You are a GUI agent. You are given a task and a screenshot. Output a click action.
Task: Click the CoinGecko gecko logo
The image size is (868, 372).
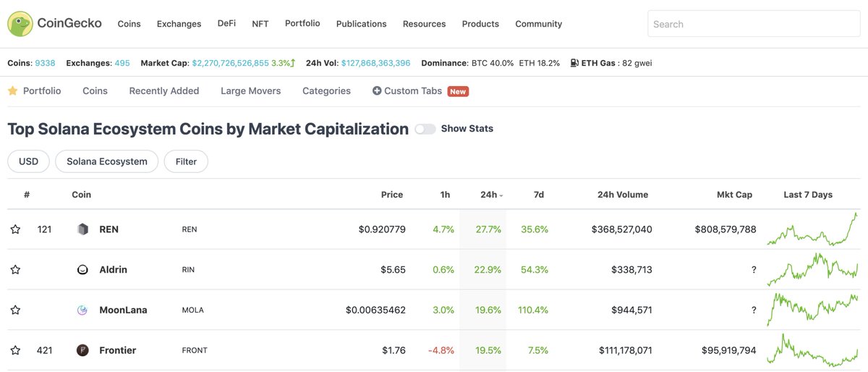20,24
